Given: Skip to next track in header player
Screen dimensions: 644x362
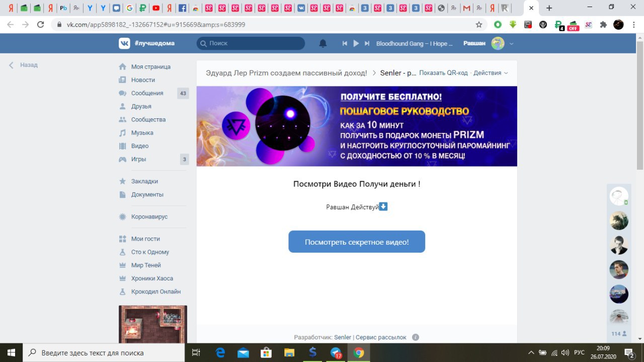Looking at the screenshot, I should click(x=367, y=43).
